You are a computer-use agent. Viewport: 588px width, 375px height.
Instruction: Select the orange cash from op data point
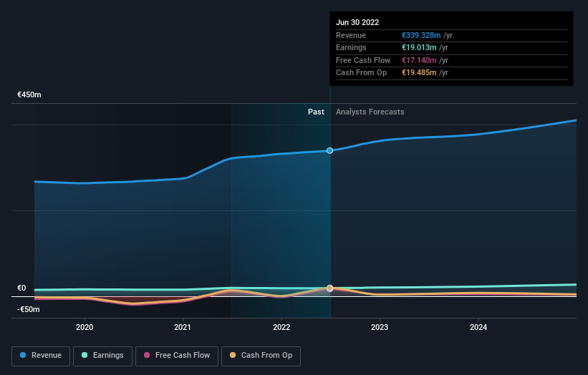point(329,288)
